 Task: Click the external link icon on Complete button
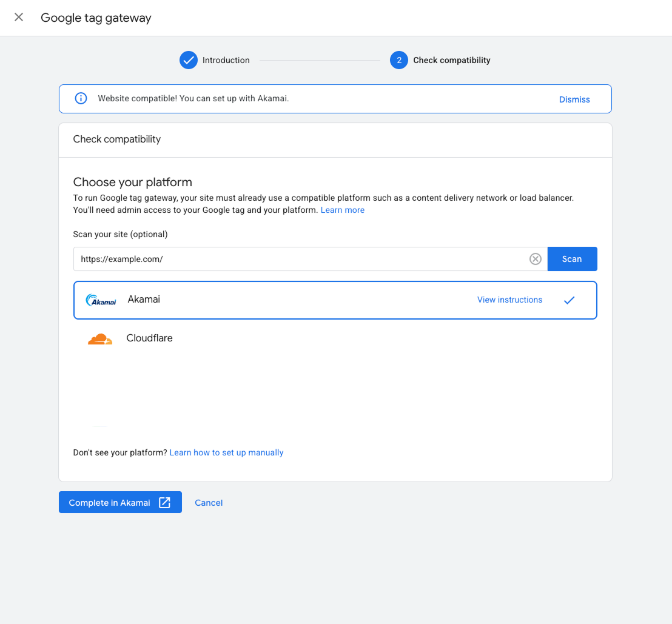pos(164,503)
